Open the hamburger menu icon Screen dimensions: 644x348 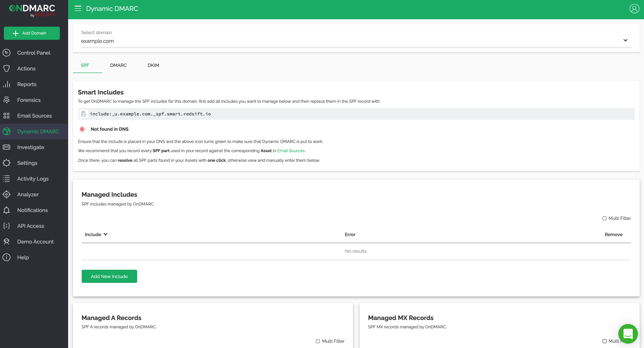78,8
